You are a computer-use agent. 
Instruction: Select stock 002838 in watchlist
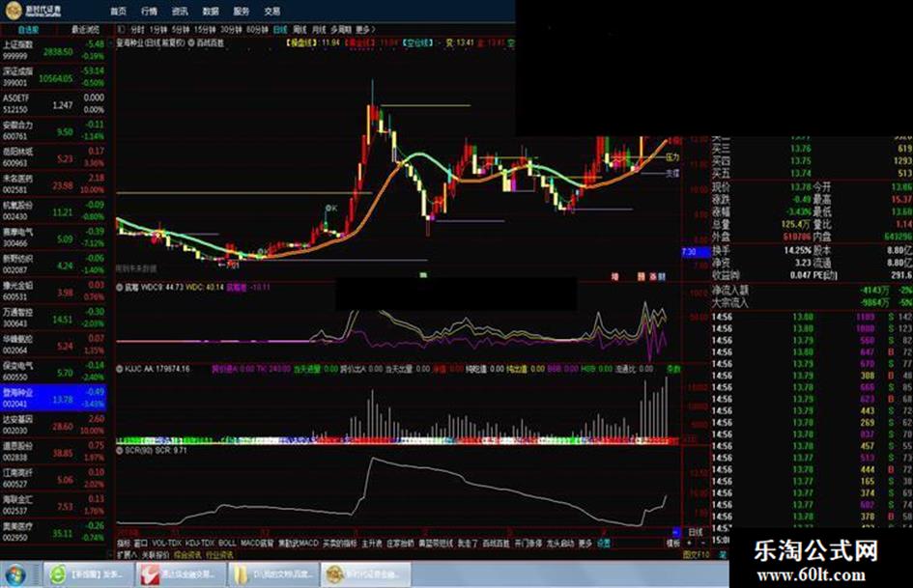(x=53, y=452)
